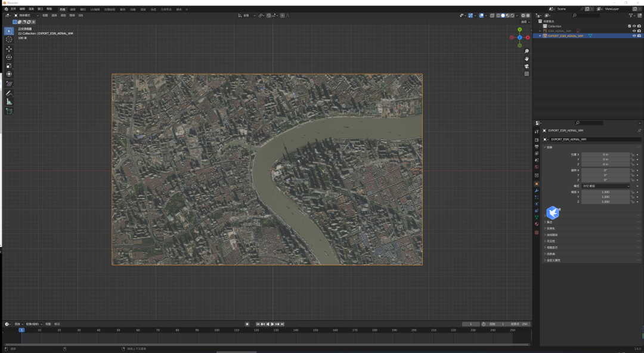Uncheck the Collection exclude checkbox
This screenshot has height=353, width=644.
pos(629,26)
